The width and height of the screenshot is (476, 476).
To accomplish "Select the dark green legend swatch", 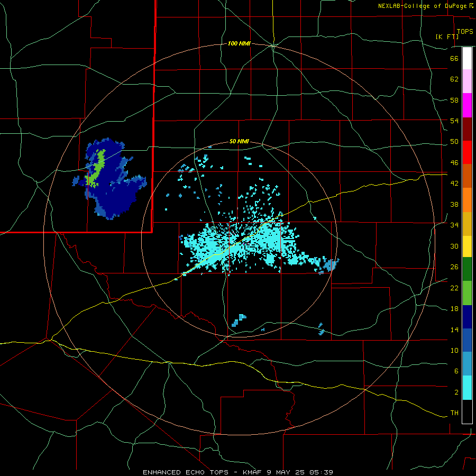I will pos(467,269).
